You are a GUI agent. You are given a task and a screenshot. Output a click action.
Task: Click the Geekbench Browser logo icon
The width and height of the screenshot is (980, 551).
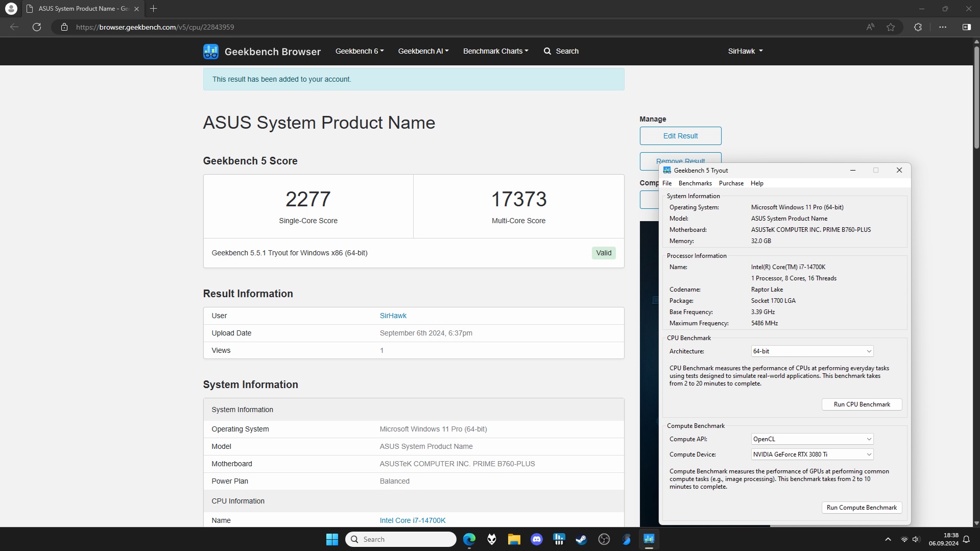[x=210, y=51]
